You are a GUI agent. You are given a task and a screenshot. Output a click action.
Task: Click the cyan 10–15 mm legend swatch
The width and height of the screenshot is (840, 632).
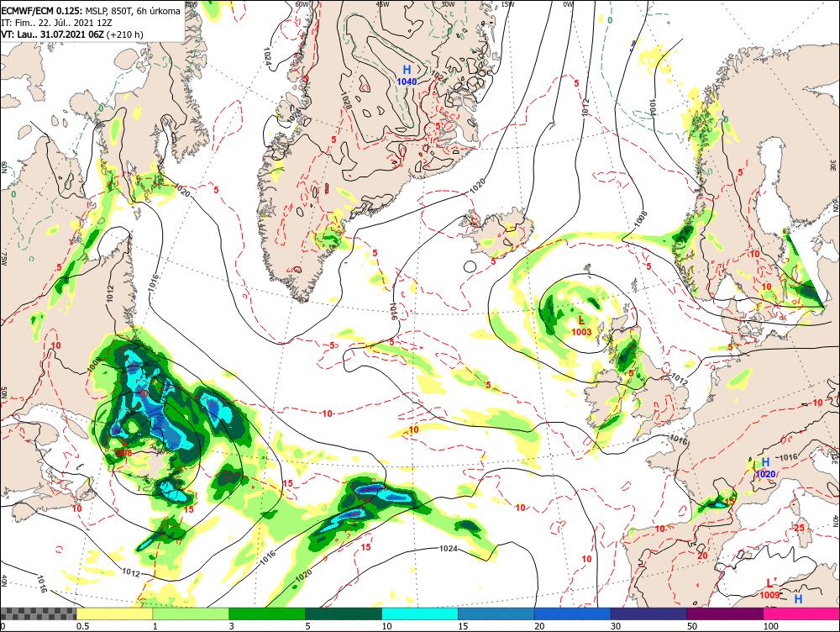pos(420,614)
